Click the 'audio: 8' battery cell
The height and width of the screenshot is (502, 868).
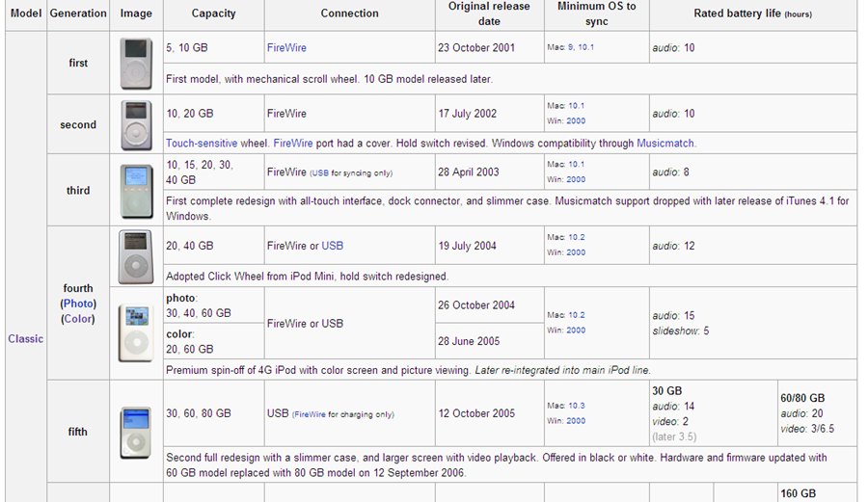coord(753,172)
